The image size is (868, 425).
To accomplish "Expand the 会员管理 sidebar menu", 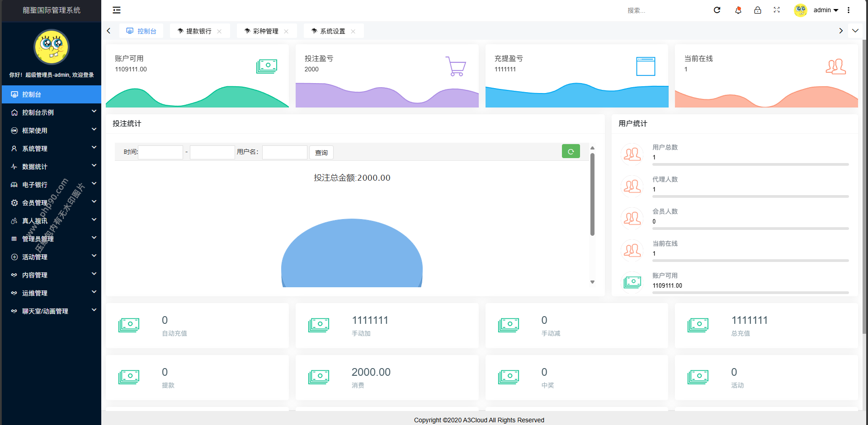I will click(x=52, y=203).
